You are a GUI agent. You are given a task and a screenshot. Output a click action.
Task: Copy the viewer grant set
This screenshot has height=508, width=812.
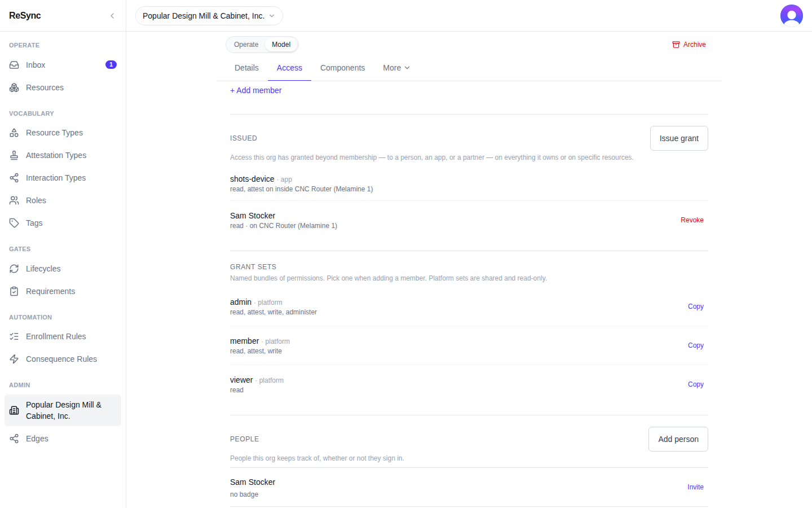pyautogui.click(x=695, y=384)
